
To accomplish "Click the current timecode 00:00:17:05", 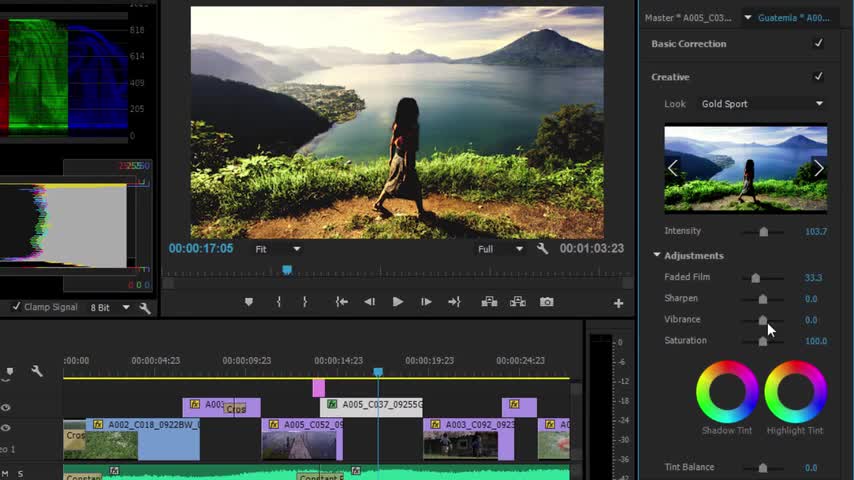I will click(200, 248).
